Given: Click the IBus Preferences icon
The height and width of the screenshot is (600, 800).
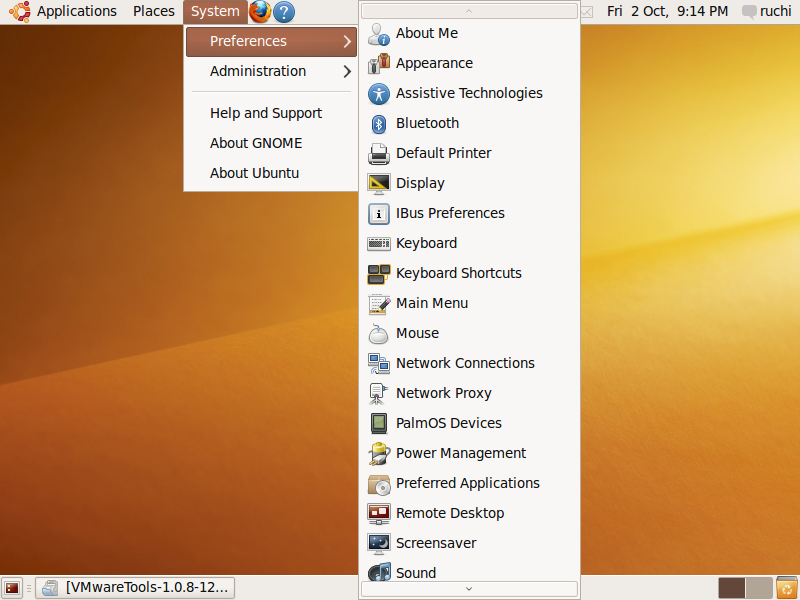Looking at the screenshot, I should click(379, 214).
